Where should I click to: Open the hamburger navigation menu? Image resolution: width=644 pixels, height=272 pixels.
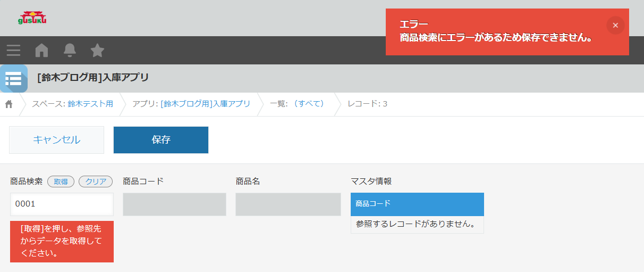coord(14,51)
